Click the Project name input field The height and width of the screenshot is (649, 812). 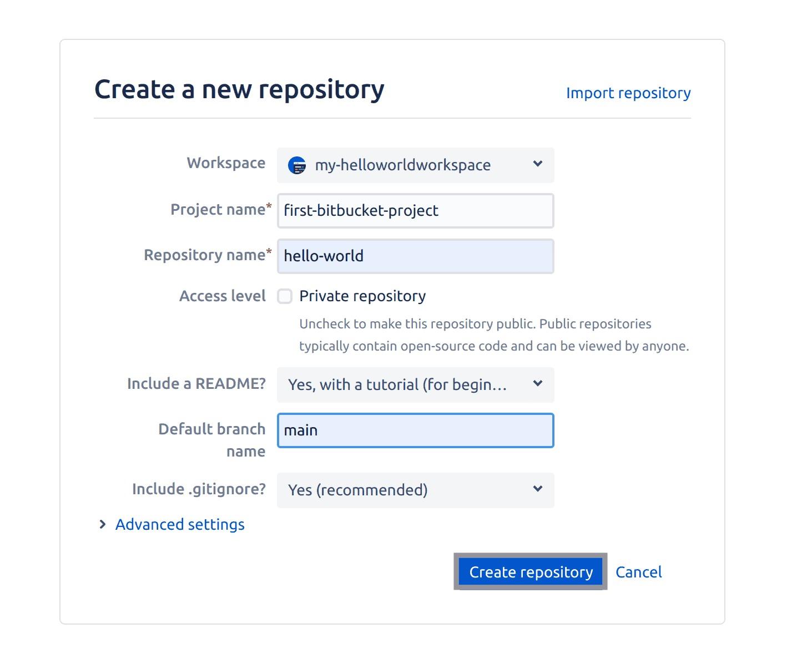coord(415,211)
